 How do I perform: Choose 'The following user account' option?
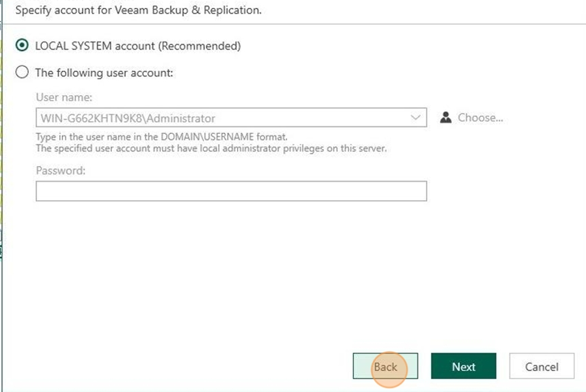coord(22,72)
